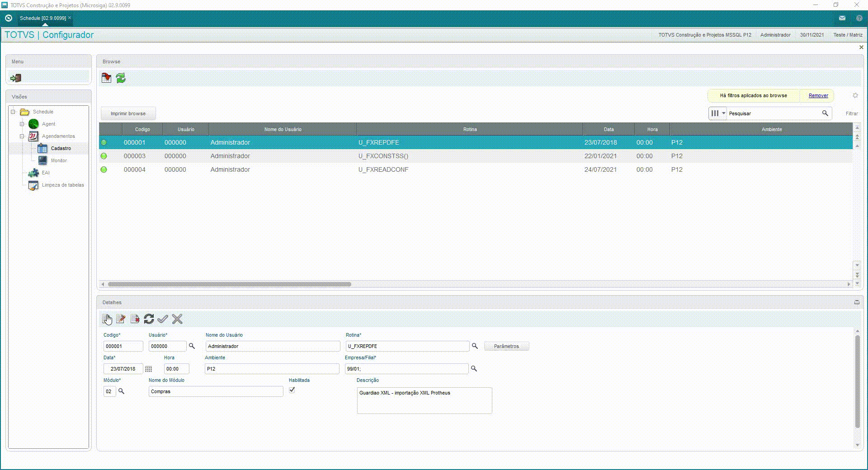Screen dimensions: 868x470
Task: Switch to the Schedule [02.9.0099] tab
Action: [x=42, y=18]
